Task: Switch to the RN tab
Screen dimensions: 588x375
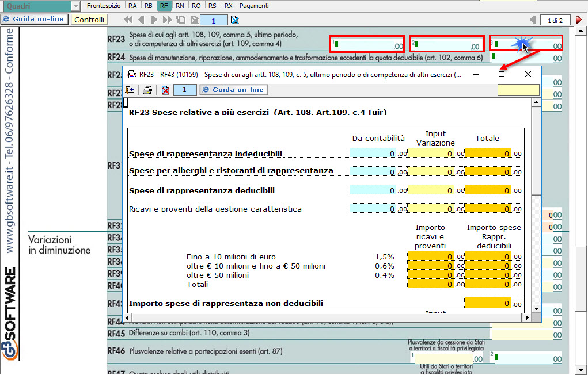Action: pos(180,6)
